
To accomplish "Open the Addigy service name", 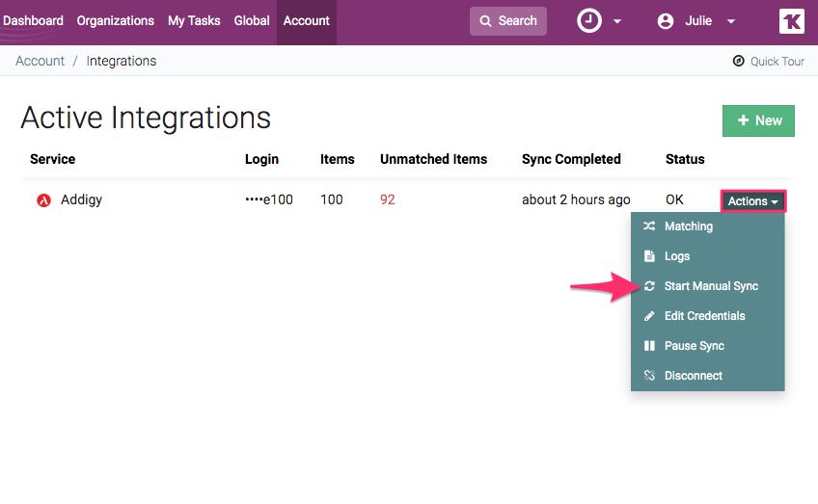I will (81, 199).
